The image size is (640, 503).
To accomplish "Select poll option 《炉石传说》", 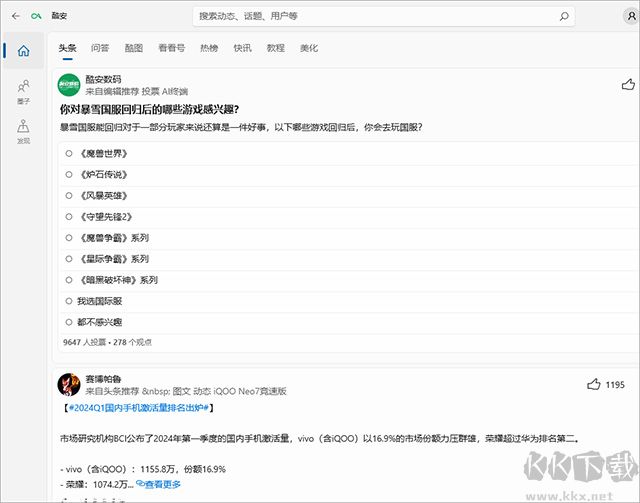I will [x=69, y=175].
